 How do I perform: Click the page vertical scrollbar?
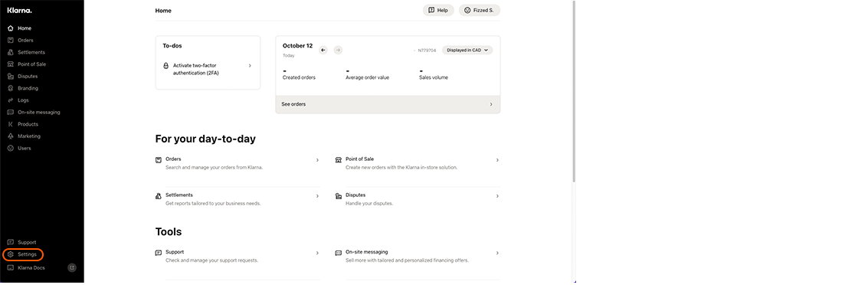574,91
